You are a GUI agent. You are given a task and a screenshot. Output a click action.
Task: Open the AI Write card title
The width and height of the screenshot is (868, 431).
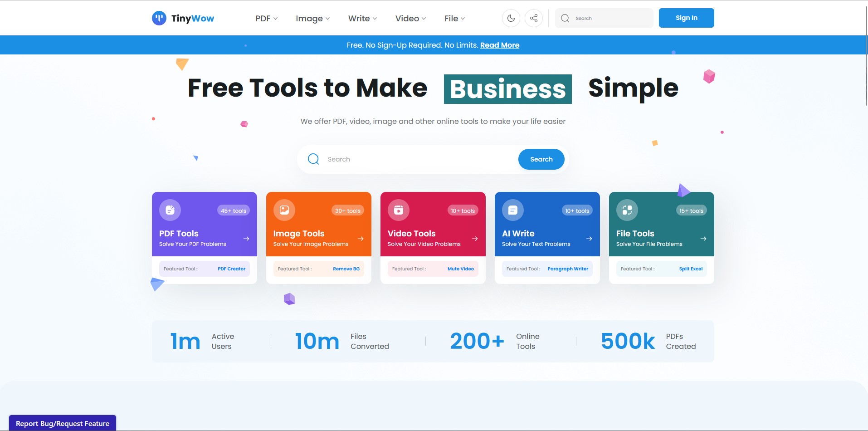518,233
